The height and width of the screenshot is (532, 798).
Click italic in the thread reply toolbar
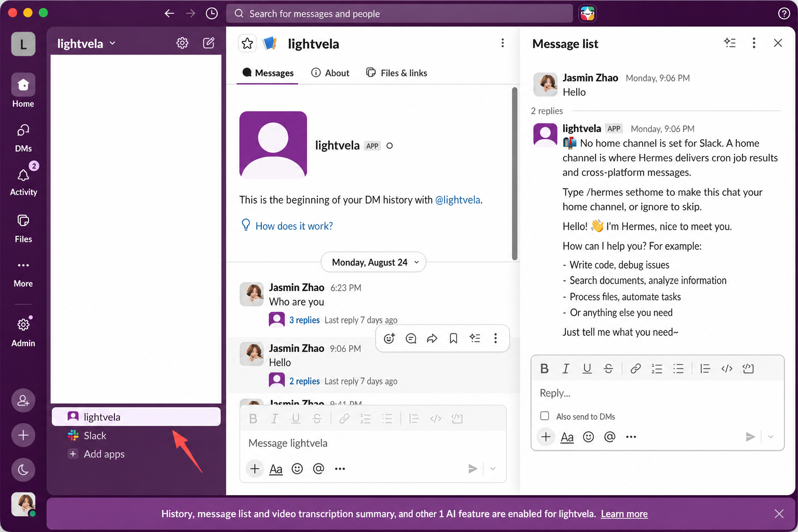coord(566,368)
